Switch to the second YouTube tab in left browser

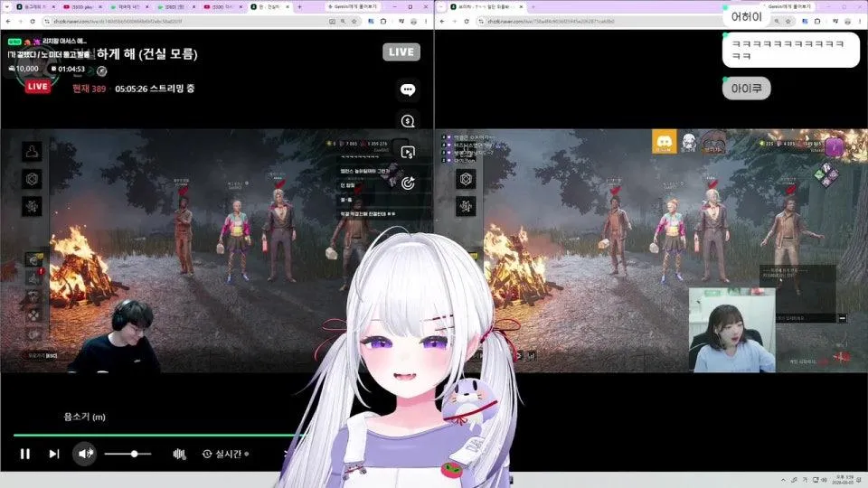[82, 6]
